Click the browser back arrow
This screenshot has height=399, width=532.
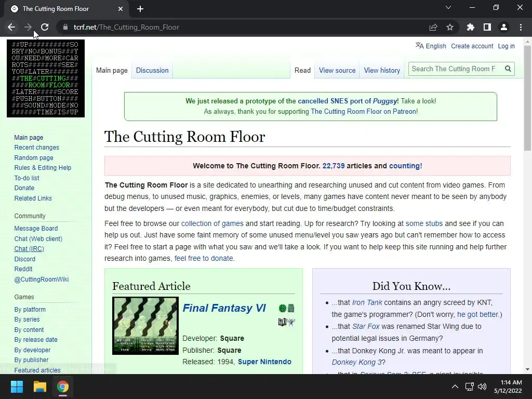pos(11,27)
